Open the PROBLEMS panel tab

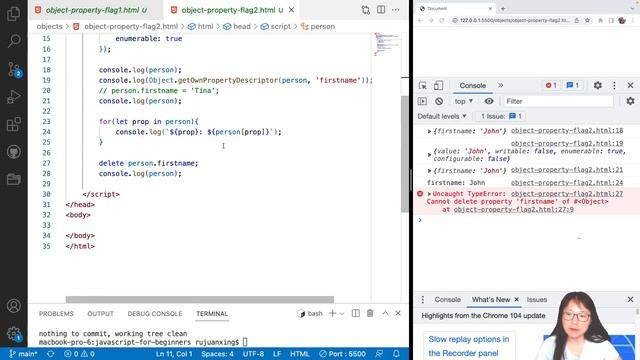pyautogui.click(x=56, y=313)
